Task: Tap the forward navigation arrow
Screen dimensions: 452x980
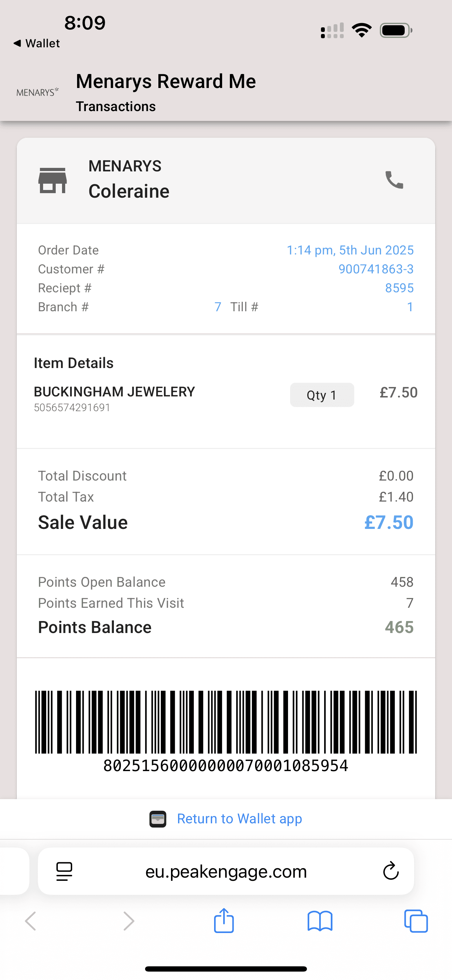Action: (x=129, y=921)
